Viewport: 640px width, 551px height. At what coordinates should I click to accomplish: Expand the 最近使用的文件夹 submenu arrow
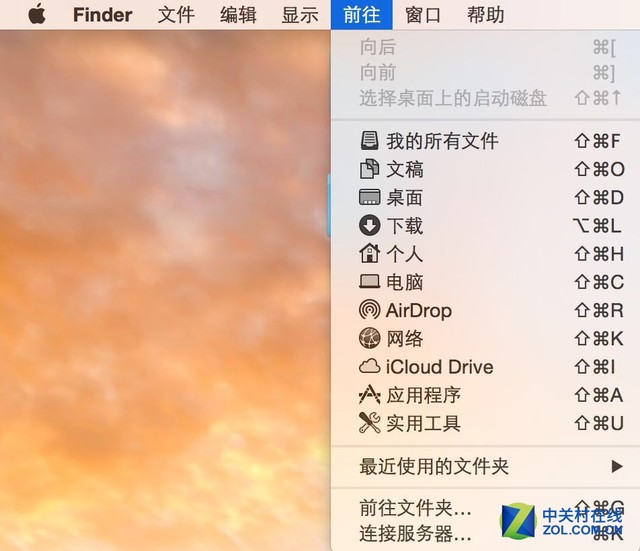point(616,466)
